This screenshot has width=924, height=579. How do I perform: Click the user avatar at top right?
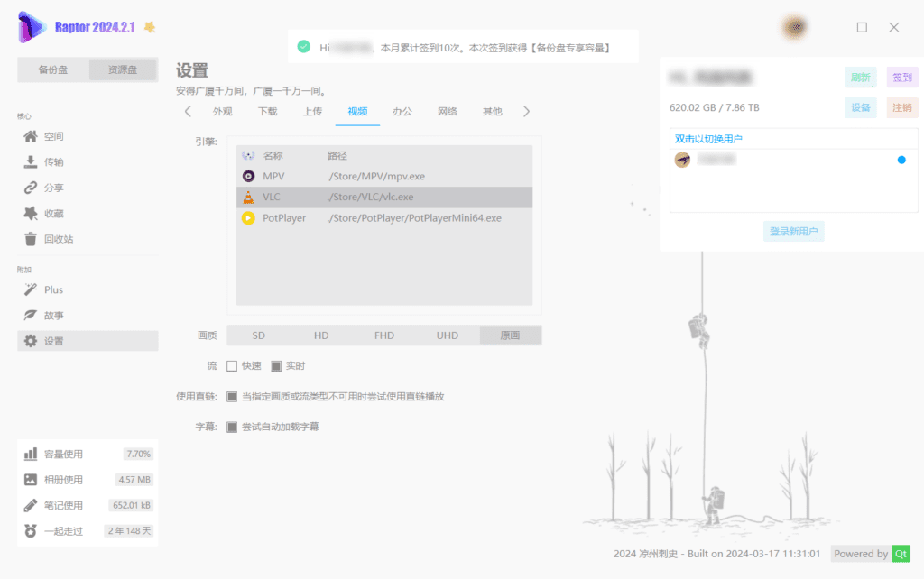pos(796,27)
